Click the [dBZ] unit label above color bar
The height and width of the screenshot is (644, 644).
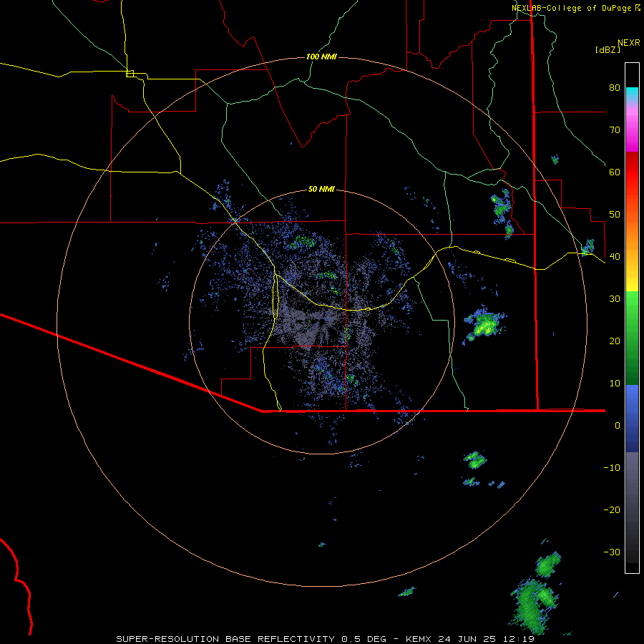(608, 49)
